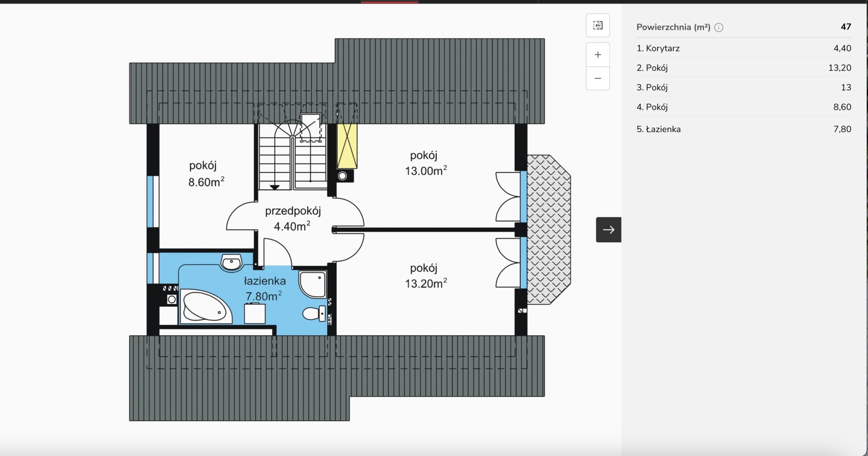
Task: Click the toilet symbol in the bathroom
Action: 314,313
